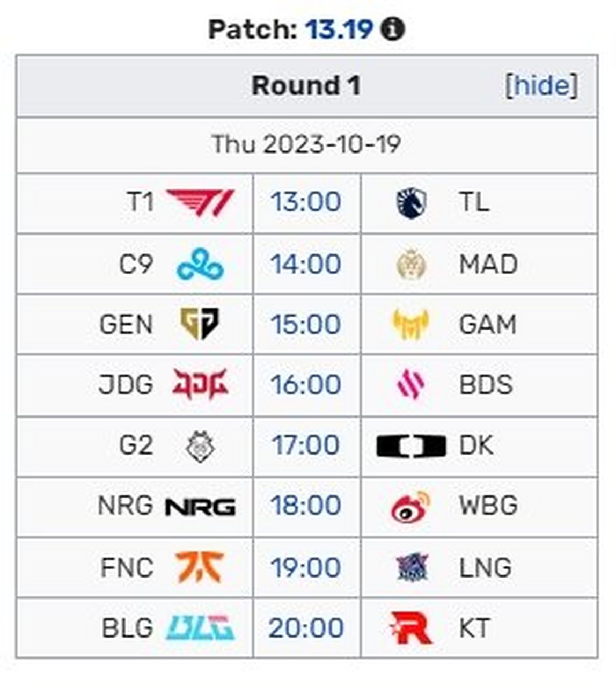
Task: Click the 17:00 match time link
Action: tap(306, 445)
